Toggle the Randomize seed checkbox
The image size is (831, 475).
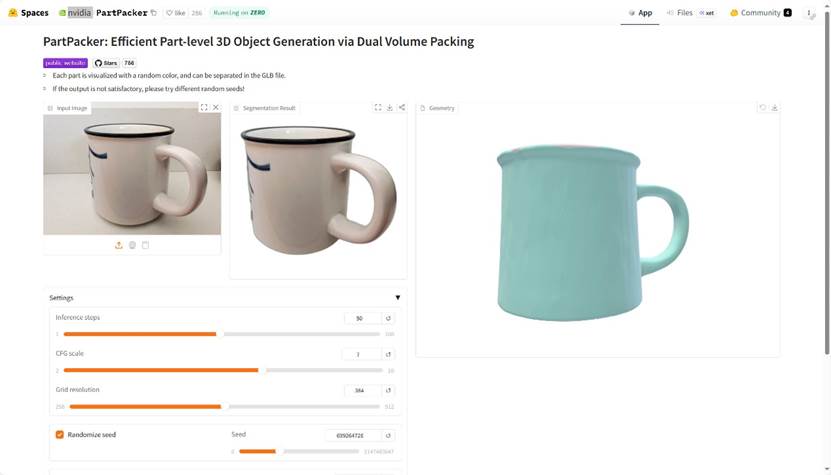coord(60,435)
